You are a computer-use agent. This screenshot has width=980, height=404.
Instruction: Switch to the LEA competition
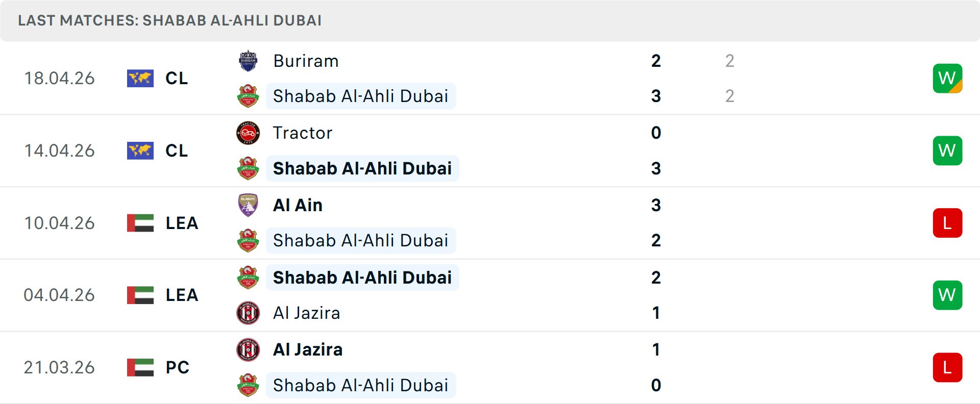coord(182,223)
